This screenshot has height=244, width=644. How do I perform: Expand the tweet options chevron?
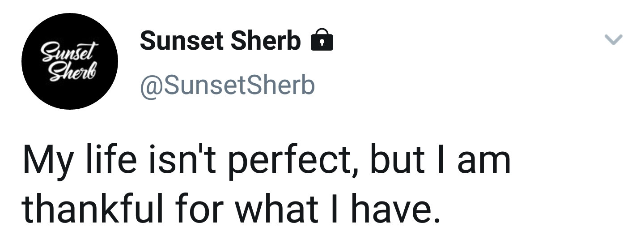click(x=614, y=40)
